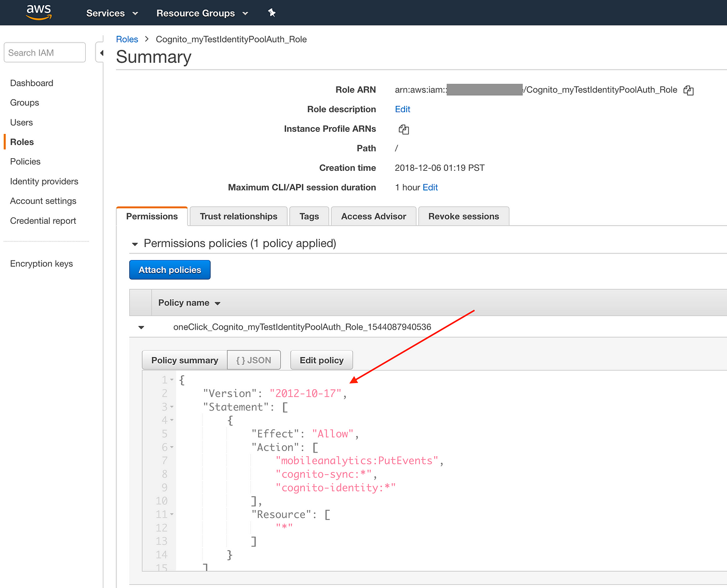Open Encryption keys in the sidebar
This screenshot has height=588, width=727.
click(42, 264)
